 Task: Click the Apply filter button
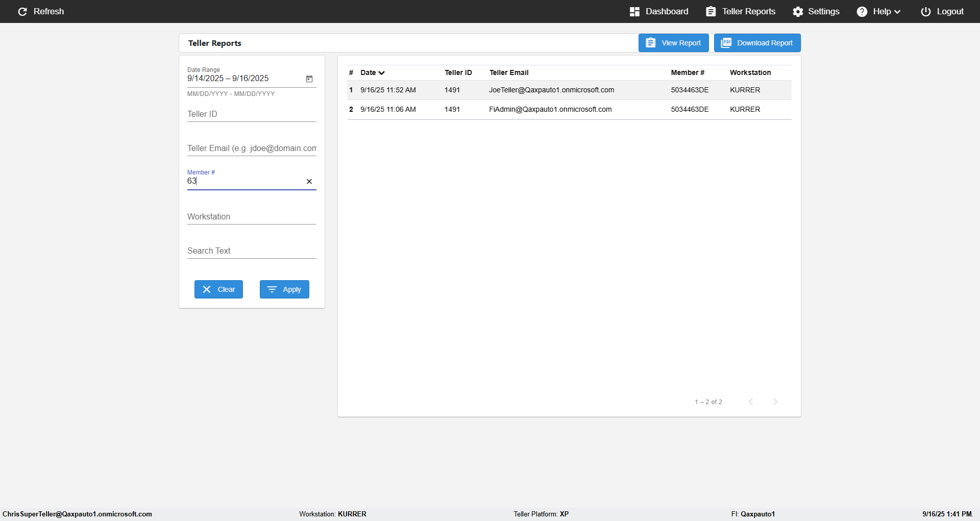point(284,289)
